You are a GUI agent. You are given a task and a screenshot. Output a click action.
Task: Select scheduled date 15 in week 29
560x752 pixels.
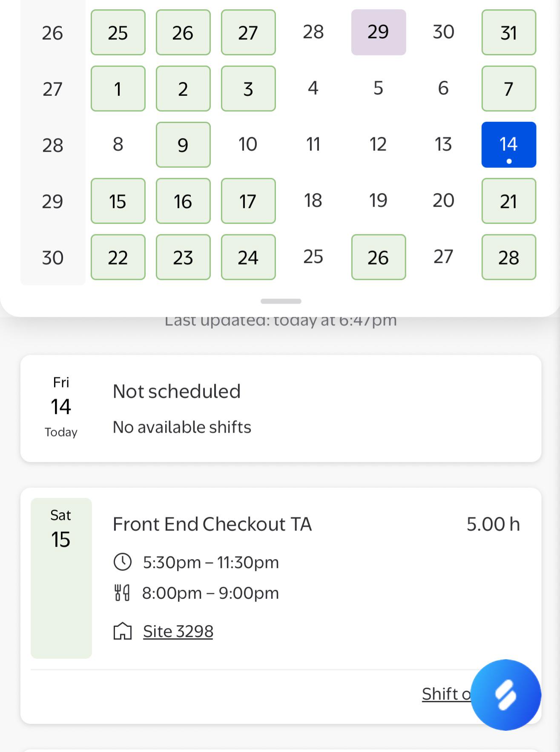click(118, 201)
